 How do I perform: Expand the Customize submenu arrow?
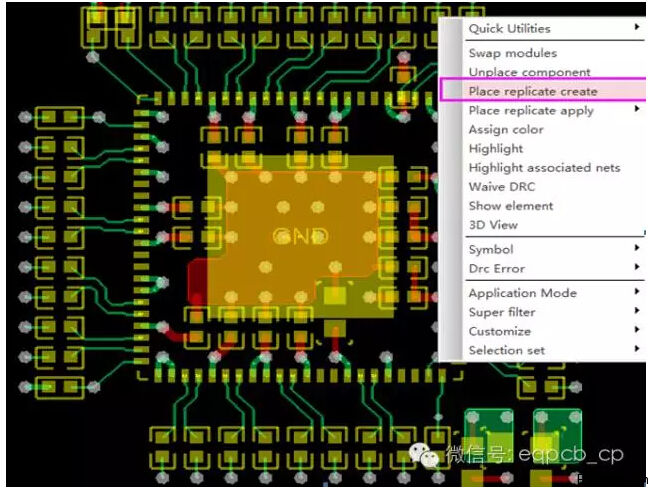click(637, 330)
